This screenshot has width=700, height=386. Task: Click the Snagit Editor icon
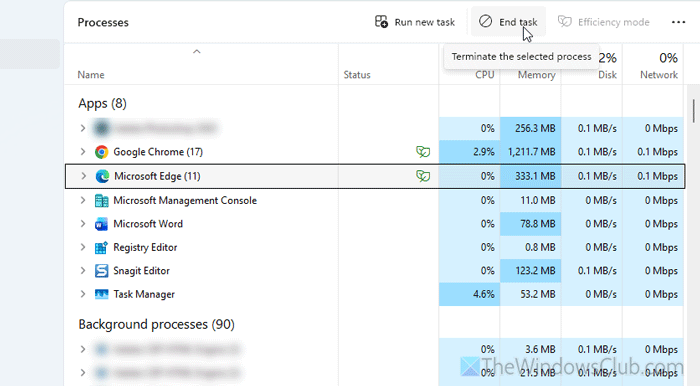point(101,271)
